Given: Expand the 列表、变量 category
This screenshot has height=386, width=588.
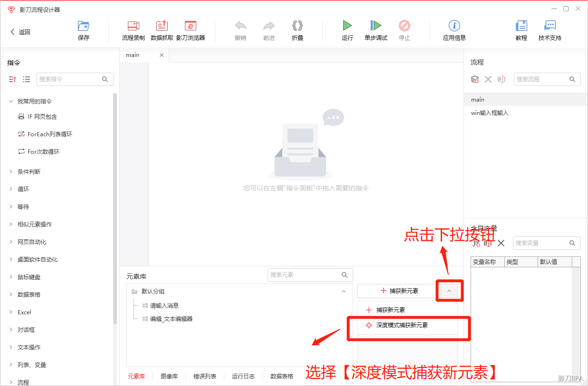Looking at the screenshot, I should 11,365.
